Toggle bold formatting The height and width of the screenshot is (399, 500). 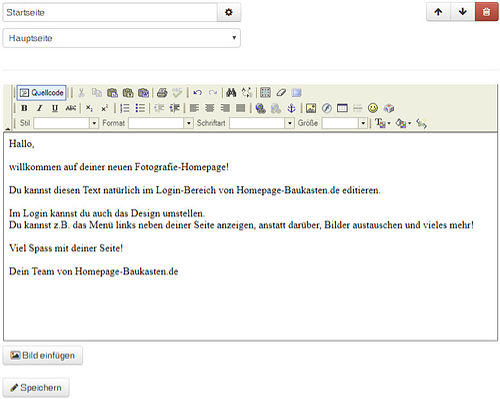(x=24, y=108)
